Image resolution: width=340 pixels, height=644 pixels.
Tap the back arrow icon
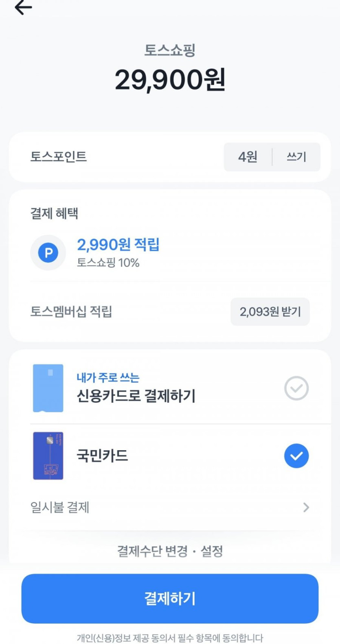point(23,7)
